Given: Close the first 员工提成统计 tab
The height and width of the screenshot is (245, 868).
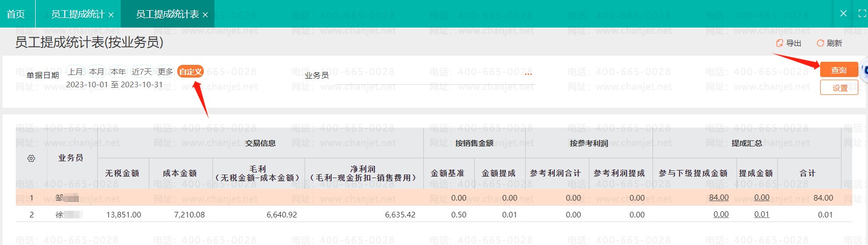Looking at the screenshot, I should (x=111, y=15).
